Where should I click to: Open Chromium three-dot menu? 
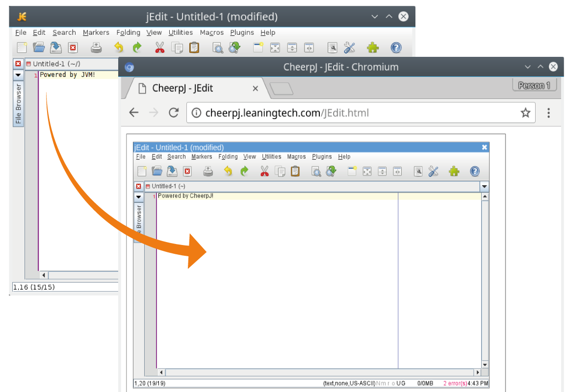tap(548, 113)
